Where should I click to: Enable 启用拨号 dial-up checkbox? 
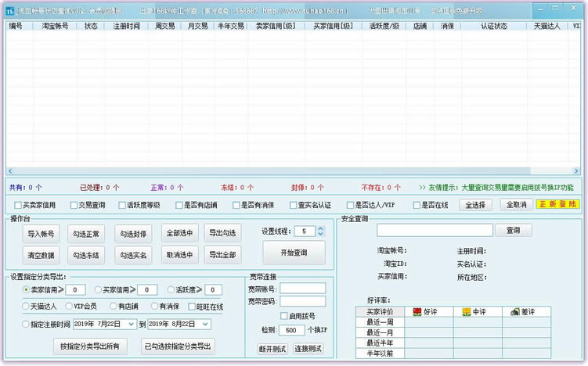click(x=284, y=316)
